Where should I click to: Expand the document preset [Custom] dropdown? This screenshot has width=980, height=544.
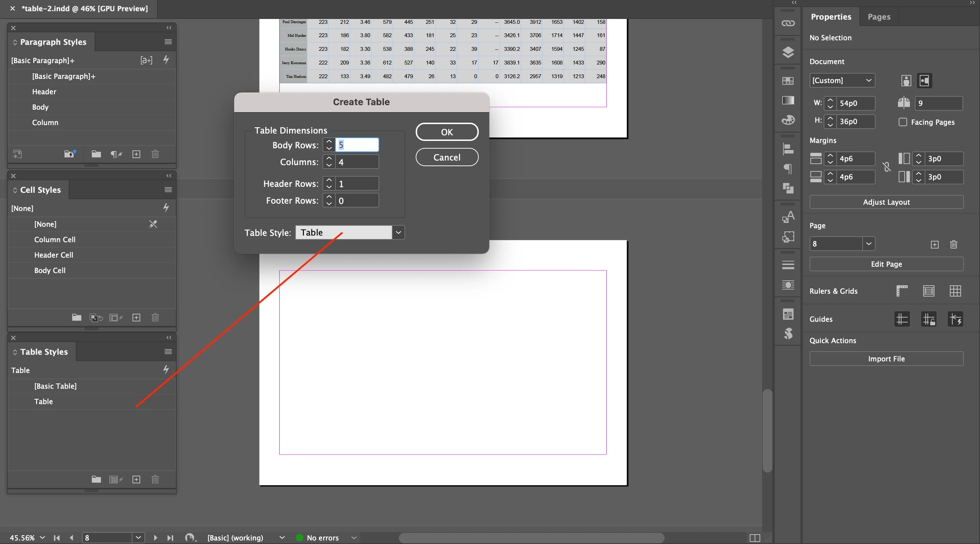(x=869, y=81)
